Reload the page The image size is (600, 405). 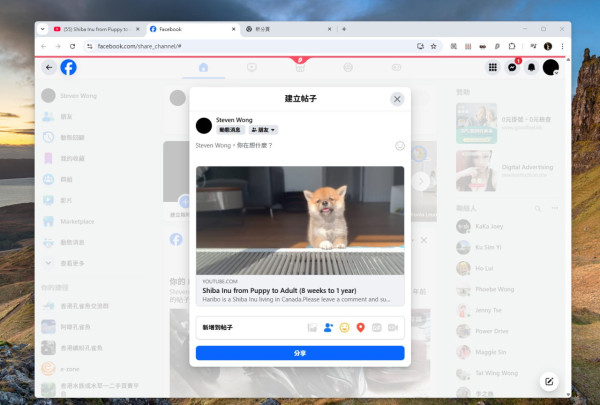(x=72, y=46)
